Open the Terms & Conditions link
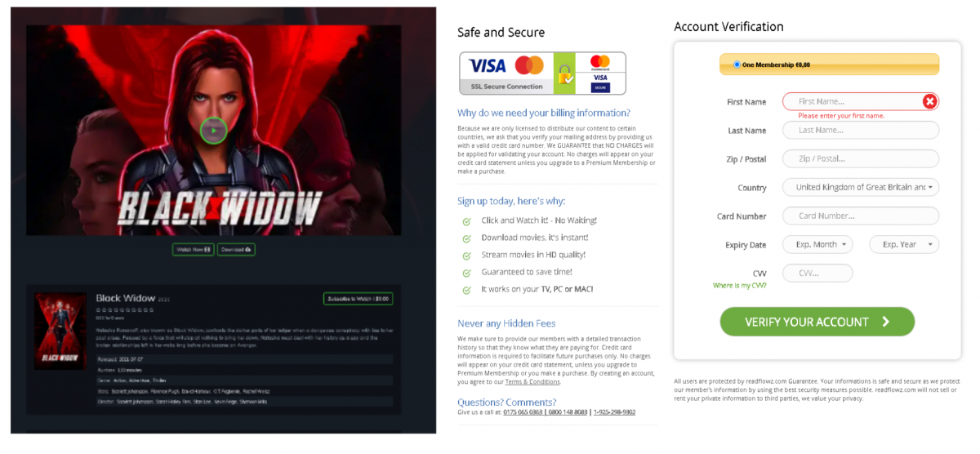The height and width of the screenshot is (454, 980). (532, 381)
